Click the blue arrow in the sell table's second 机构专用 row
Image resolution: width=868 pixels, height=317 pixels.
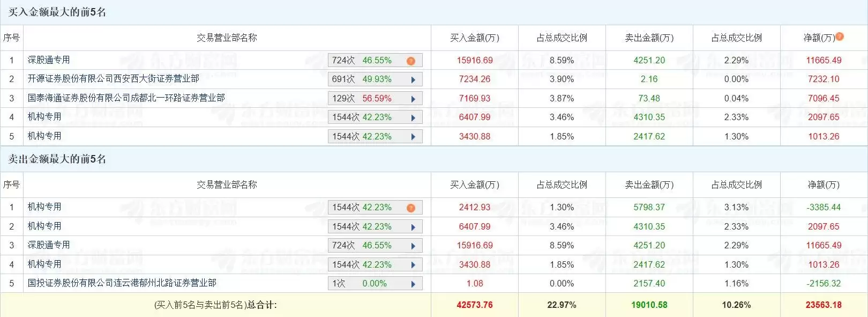413,227
